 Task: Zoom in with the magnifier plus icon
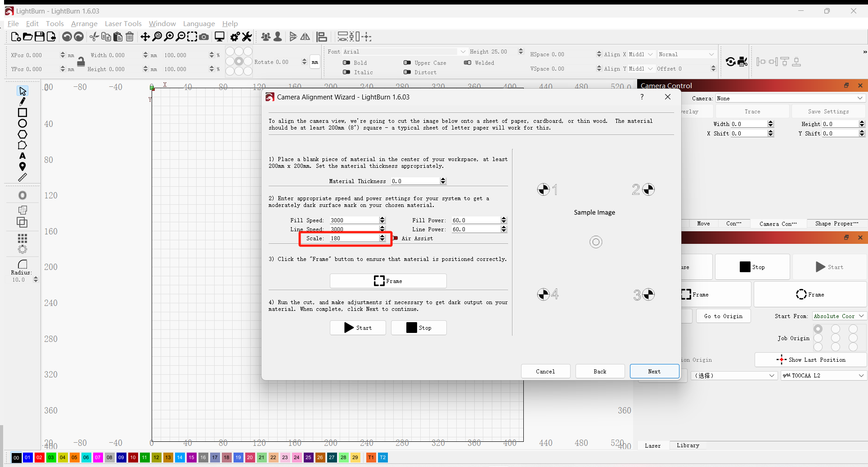point(169,37)
